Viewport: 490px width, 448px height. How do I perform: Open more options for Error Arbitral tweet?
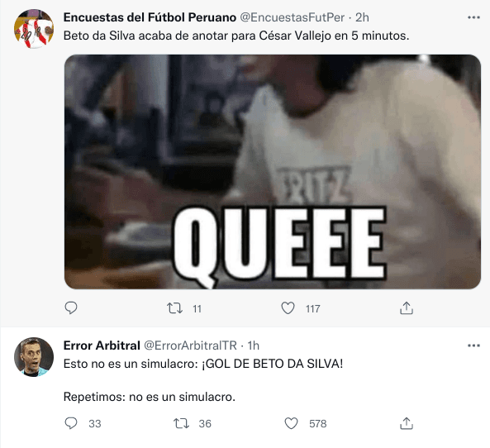coord(473,346)
